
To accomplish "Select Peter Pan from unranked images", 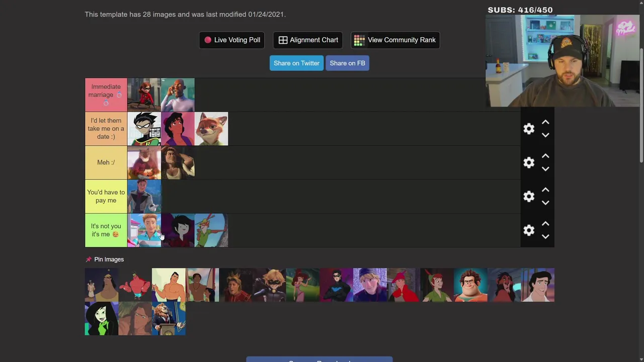I will [437, 285].
